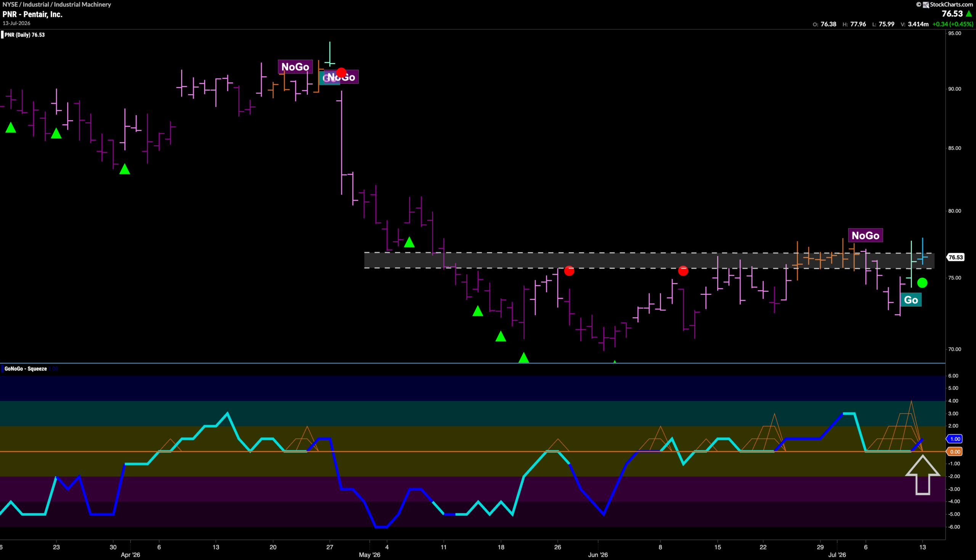This screenshot has width=976, height=560.
Task: Click the first NoGo label near the April highs
Action: [x=295, y=67]
